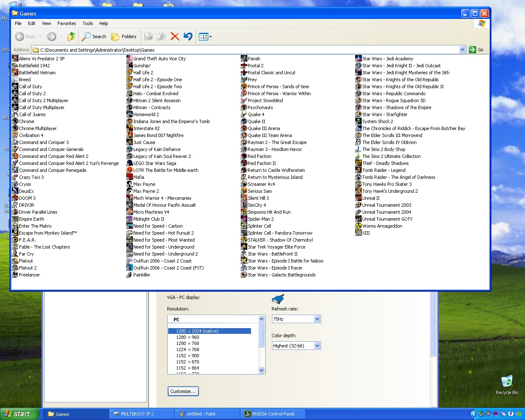525x420 pixels.
Task: Select Need for Speed - Most Wanted
Action: tap(160, 240)
